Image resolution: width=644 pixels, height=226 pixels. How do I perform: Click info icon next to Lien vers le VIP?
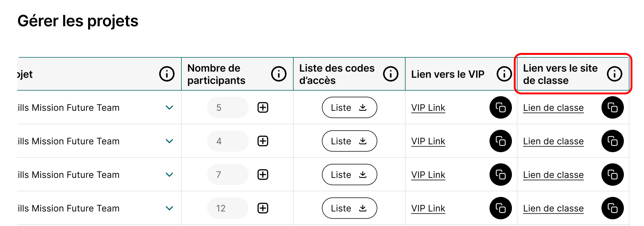504,74
